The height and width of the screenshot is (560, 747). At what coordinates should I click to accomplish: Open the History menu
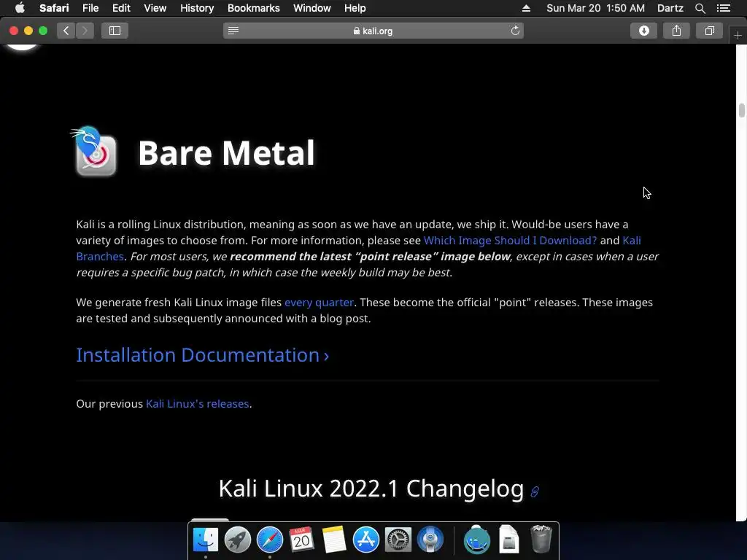(x=197, y=8)
